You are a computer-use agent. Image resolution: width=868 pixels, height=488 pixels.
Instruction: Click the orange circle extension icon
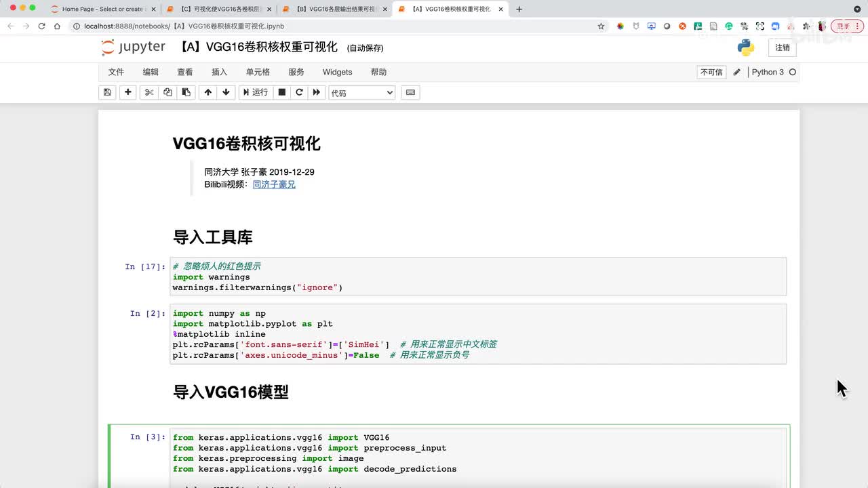tap(682, 26)
